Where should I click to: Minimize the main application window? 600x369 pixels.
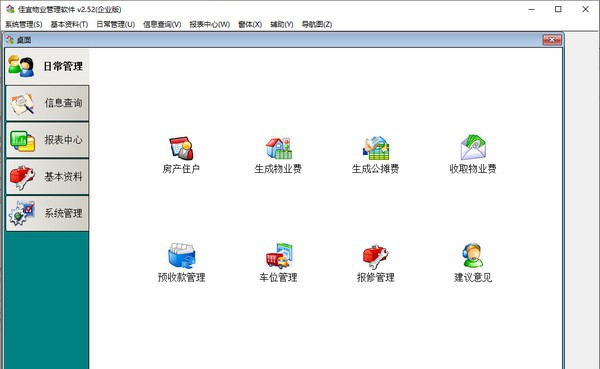(x=532, y=9)
